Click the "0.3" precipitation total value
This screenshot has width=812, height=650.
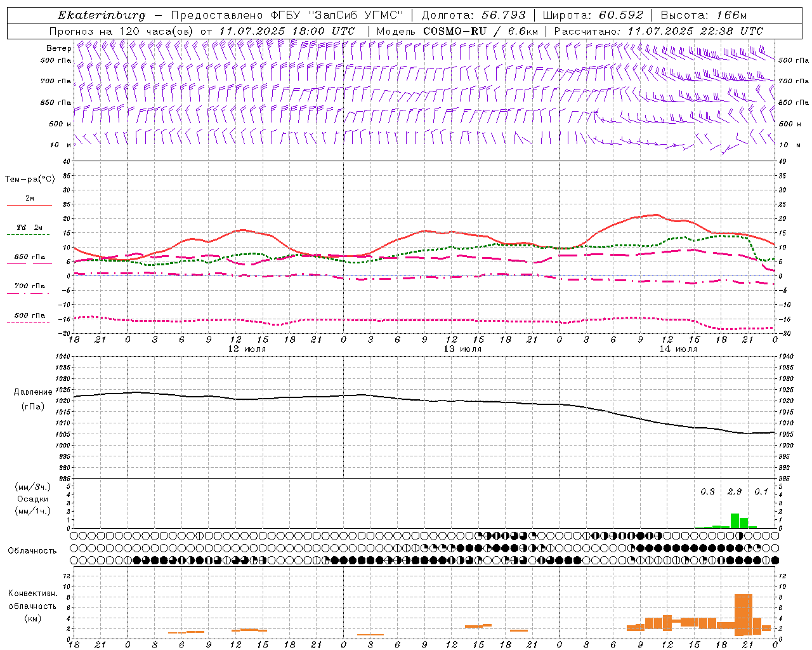tap(707, 492)
